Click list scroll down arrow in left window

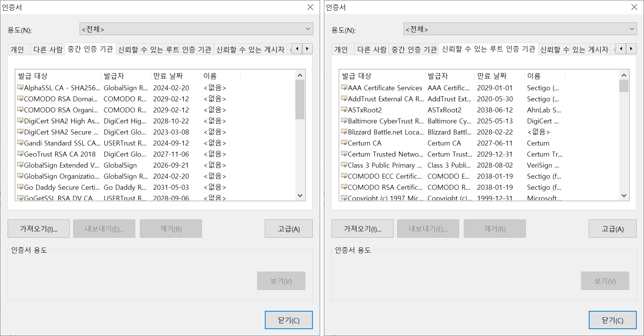coord(300,195)
